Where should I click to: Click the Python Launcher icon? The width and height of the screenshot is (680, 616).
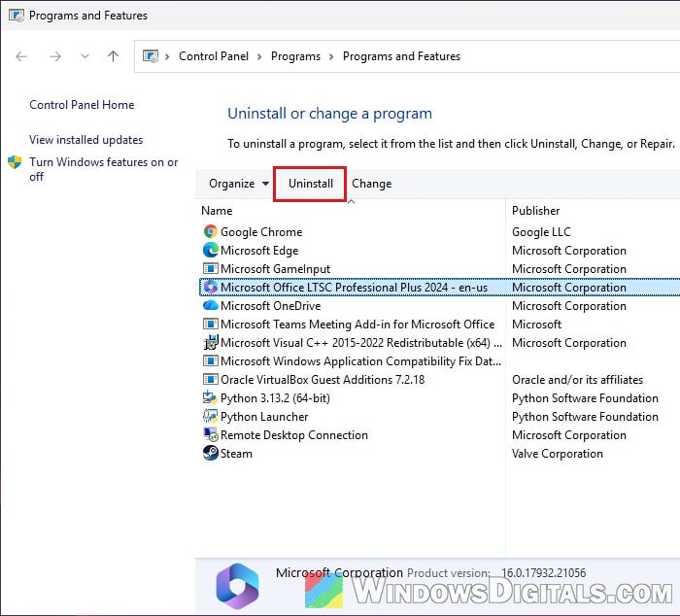pyautogui.click(x=211, y=416)
